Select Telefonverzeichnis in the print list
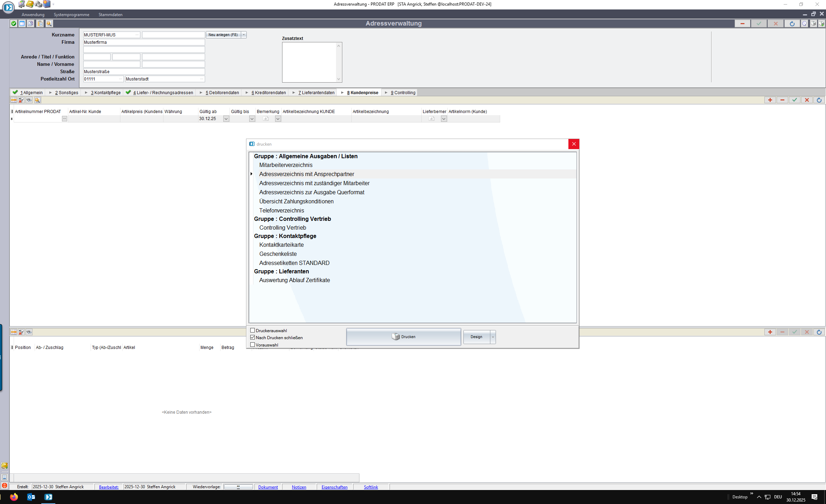 [281, 210]
